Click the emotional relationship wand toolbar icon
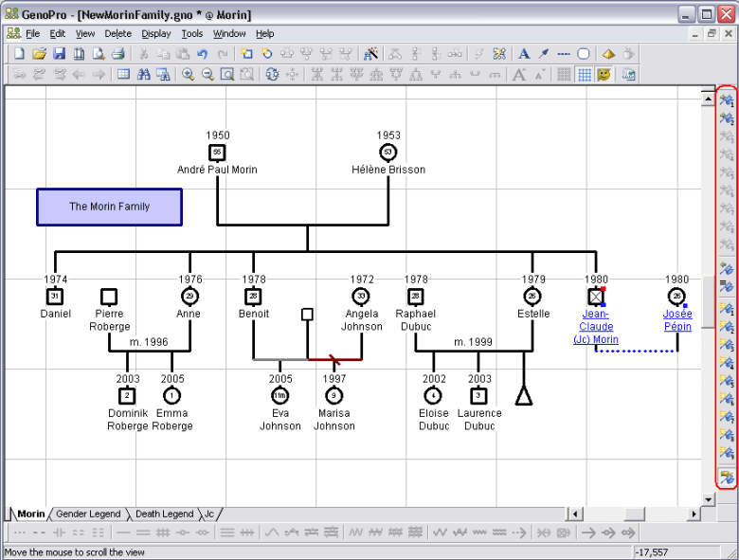 tap(499, 54)
